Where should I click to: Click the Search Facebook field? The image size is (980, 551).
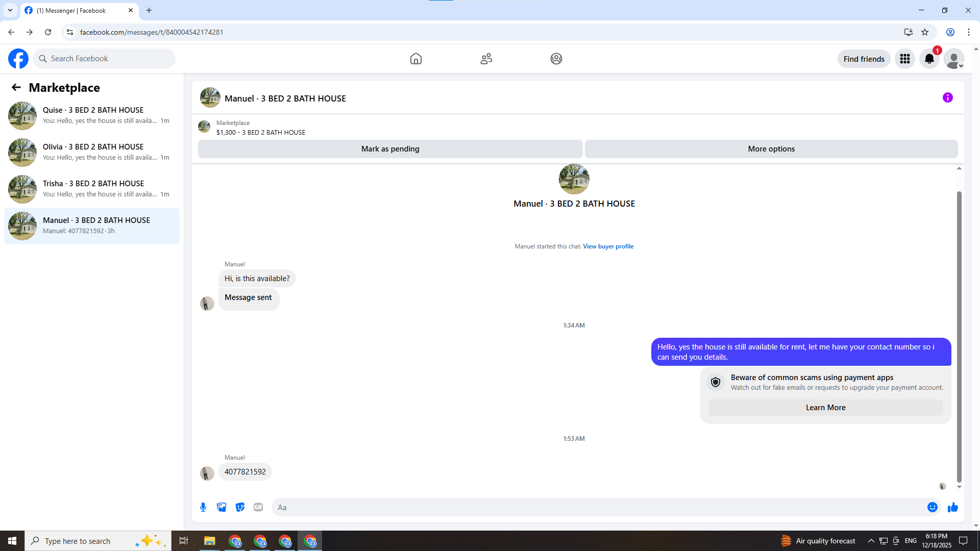pyautogui.click(x=104, y=59)
